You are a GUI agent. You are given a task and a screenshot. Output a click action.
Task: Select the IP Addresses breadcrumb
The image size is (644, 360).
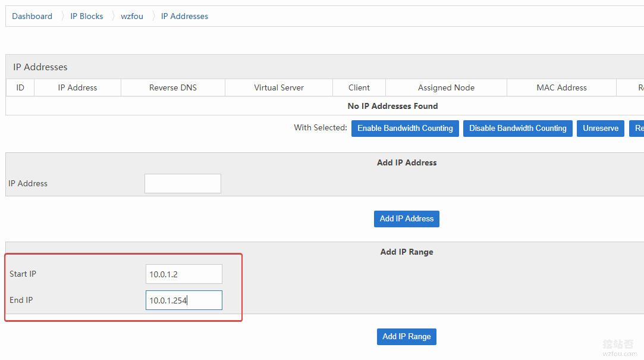click(184, 17)
